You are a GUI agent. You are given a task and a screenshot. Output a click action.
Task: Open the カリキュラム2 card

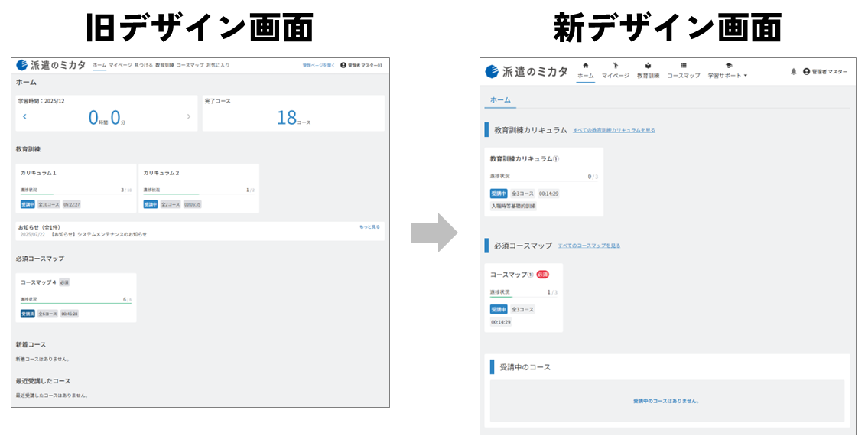[199, 188]
